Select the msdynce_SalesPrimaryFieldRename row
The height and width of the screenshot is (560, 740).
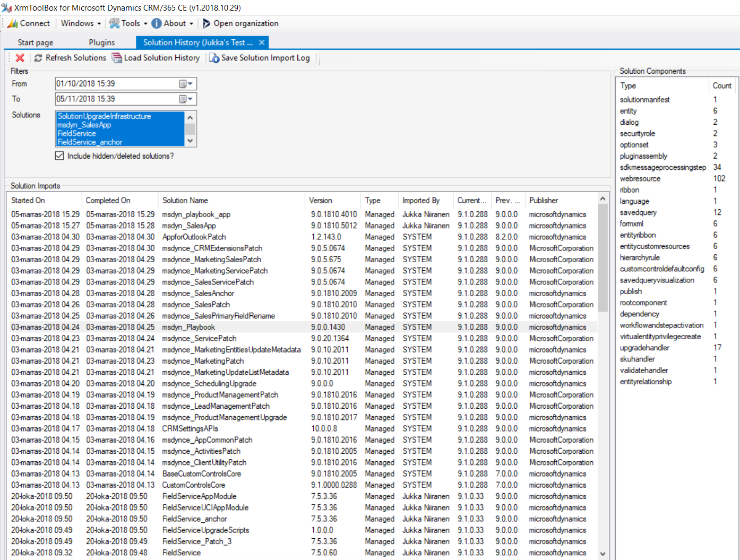tap(302, 316)
